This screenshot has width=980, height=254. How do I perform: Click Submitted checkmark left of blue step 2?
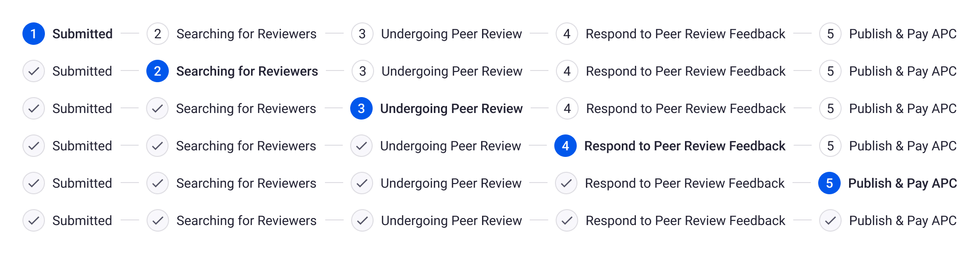(x=34, y=71)
